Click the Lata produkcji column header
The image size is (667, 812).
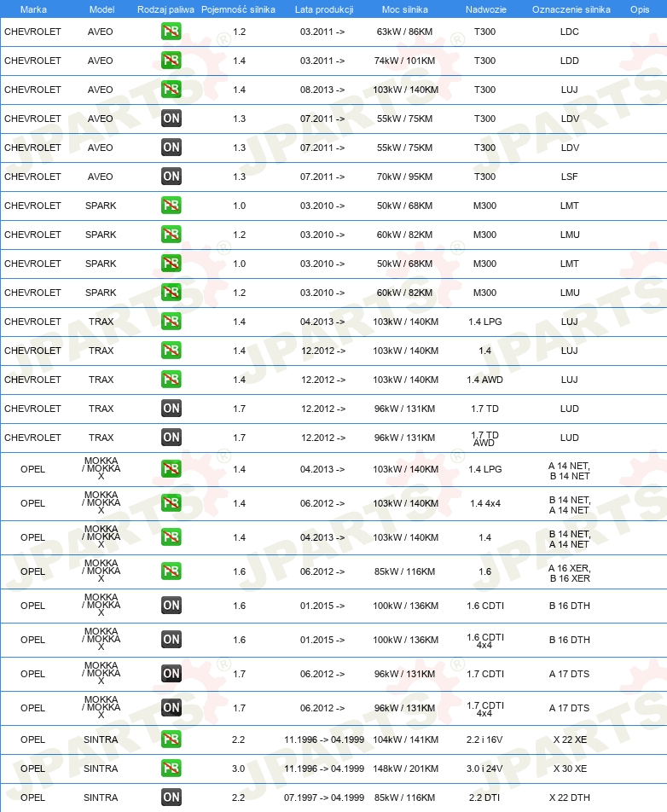(324, 9)
